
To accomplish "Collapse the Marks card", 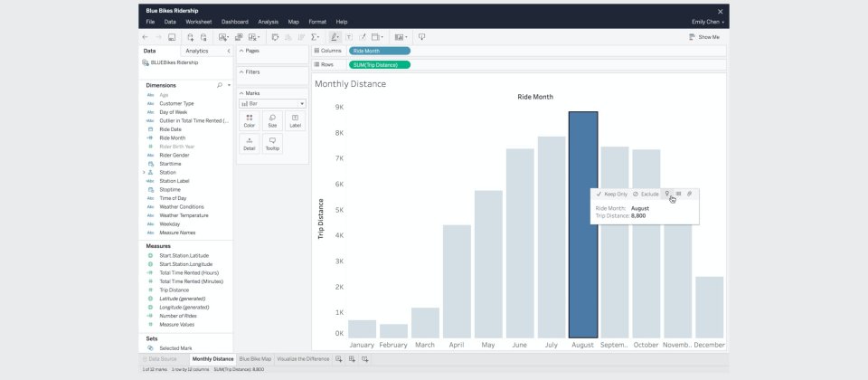I will [x=241, y=93].
